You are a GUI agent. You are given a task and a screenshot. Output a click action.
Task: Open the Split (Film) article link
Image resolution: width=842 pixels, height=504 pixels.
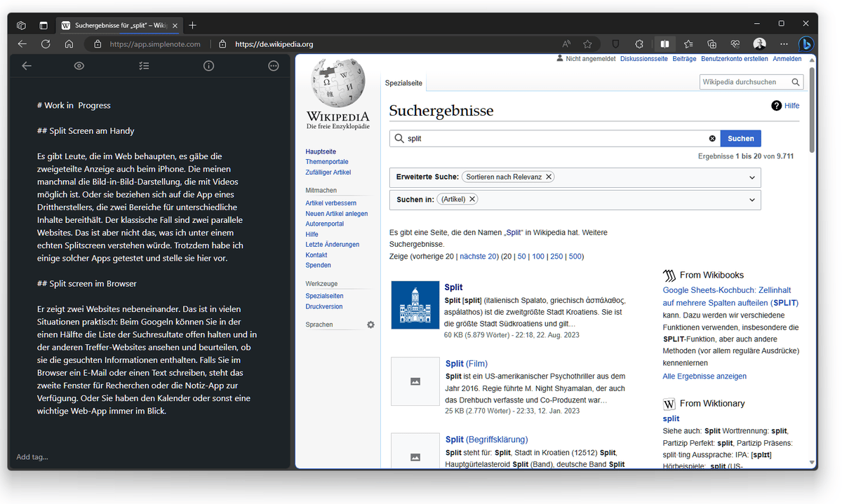466,363
